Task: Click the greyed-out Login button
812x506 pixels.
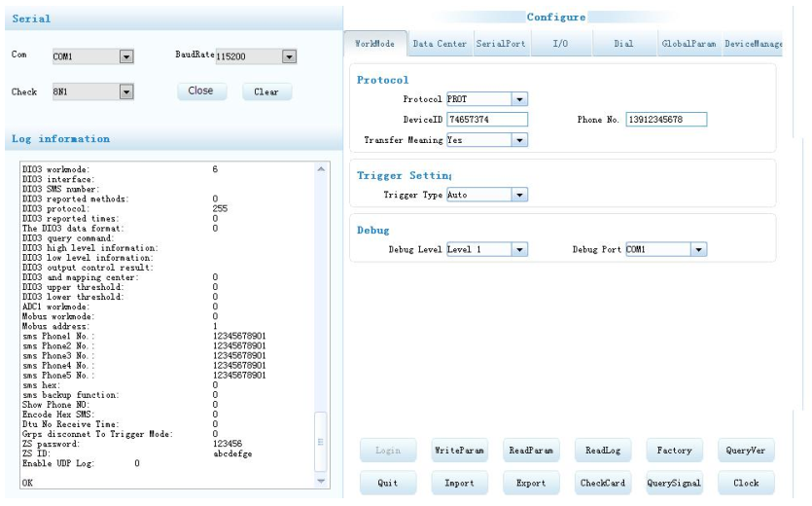Action: [387, 451]
